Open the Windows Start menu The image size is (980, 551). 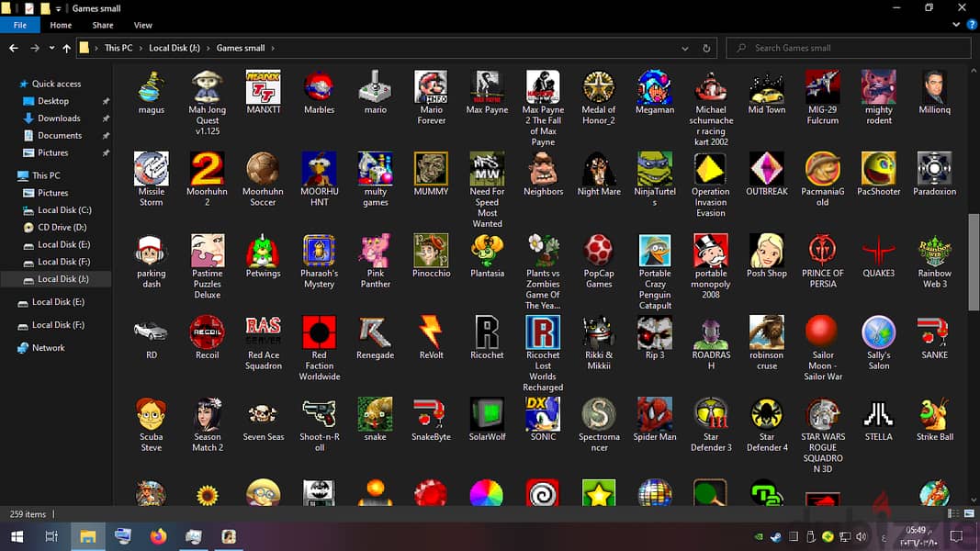point(17,536)
